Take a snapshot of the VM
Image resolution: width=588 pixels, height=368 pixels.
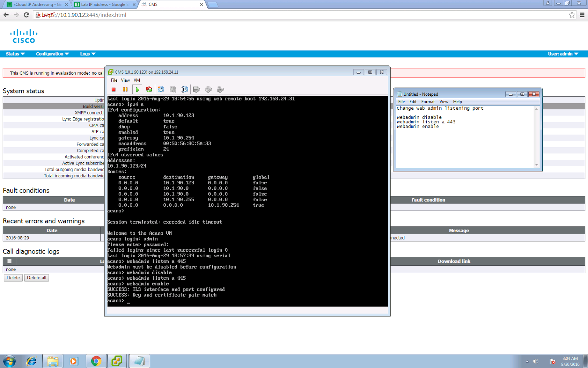click(x=161, y=89)
